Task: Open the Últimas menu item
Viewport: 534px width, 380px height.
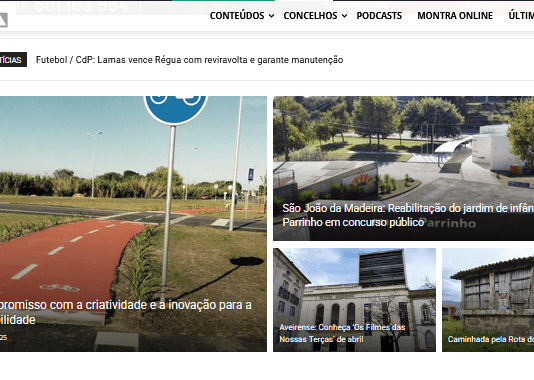Action: pyautogui.click(x=521, y=16)
